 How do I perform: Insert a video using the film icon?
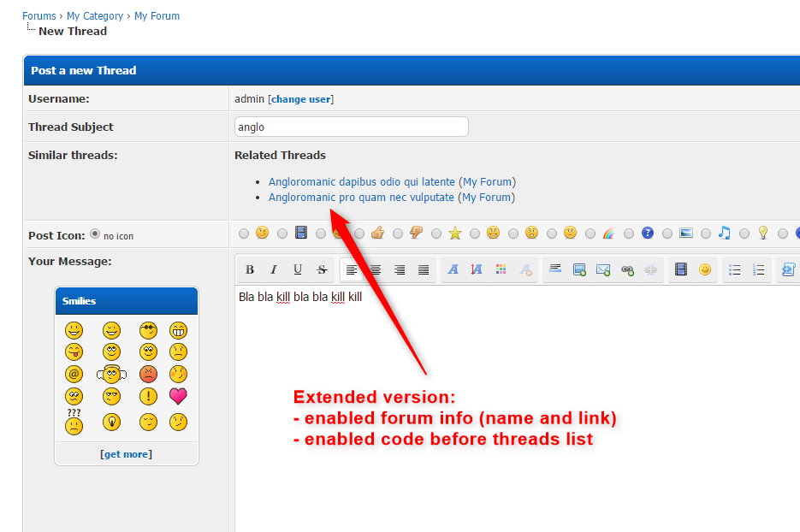(681, 269)
